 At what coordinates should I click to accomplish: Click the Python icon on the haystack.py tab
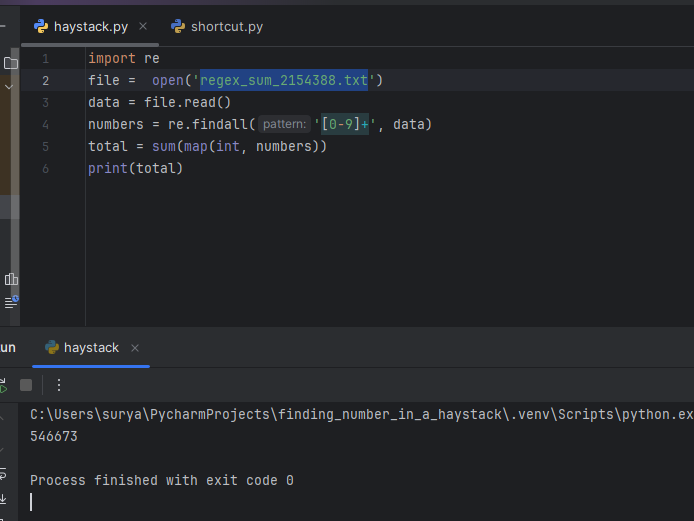tap(41, 27)
